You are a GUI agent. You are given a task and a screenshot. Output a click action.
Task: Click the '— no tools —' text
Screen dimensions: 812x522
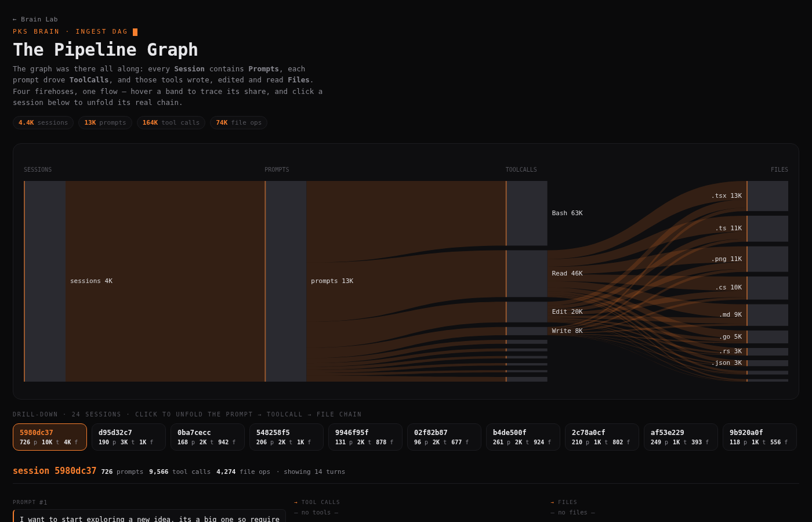coord(316,512)
